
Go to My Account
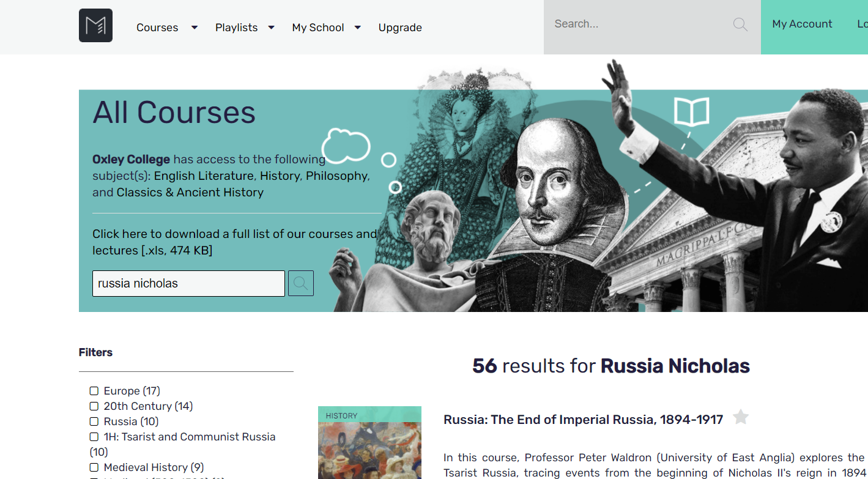pos(802,24)
